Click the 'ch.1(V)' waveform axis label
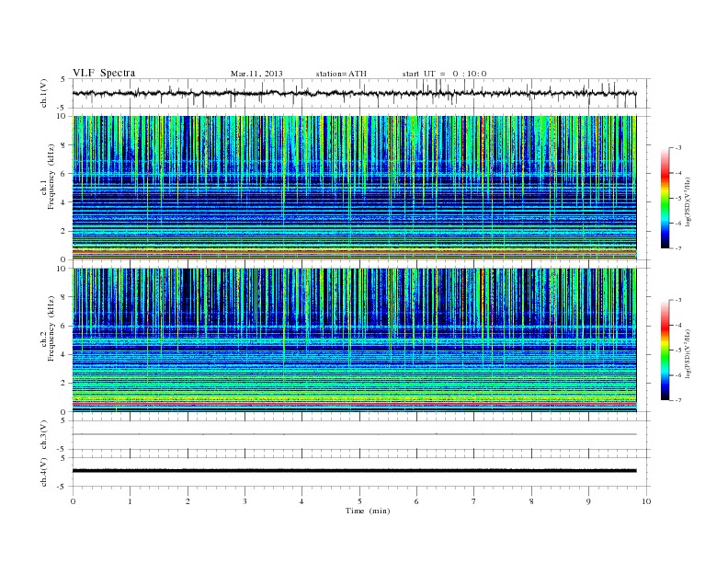 (44, 93)
